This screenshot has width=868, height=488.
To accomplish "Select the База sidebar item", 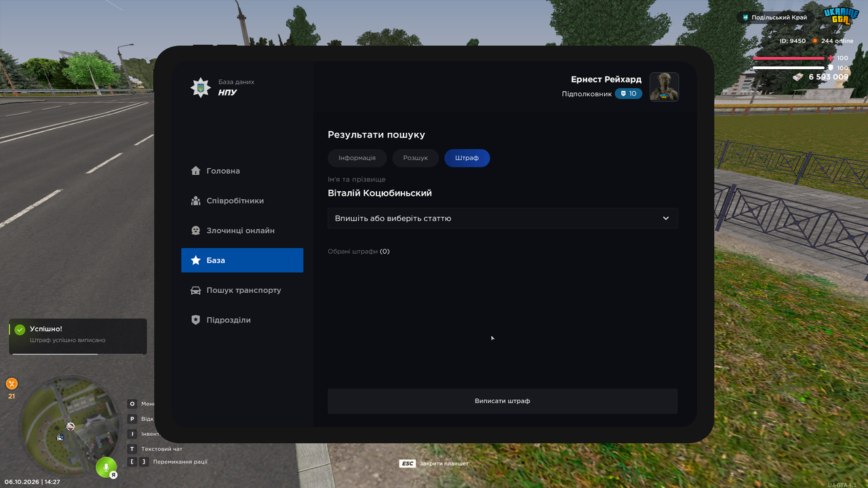I will pyautogui.click(x=242, y=260).
